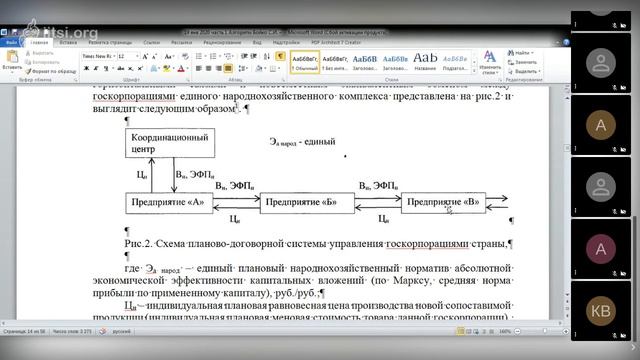Screen dimensions: 640x360
Task: Switch to the Главная (Home) tab
Action: click(x=39, y=42)
